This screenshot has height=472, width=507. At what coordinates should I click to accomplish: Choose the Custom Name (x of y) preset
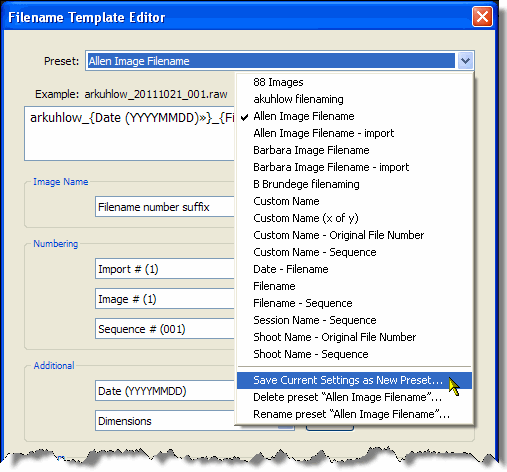pyautogui.click(x=354, y=218)
